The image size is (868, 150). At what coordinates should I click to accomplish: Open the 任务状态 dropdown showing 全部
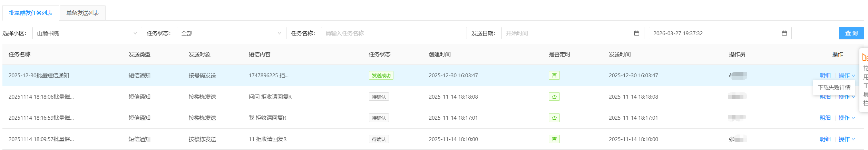pos(231,33)
